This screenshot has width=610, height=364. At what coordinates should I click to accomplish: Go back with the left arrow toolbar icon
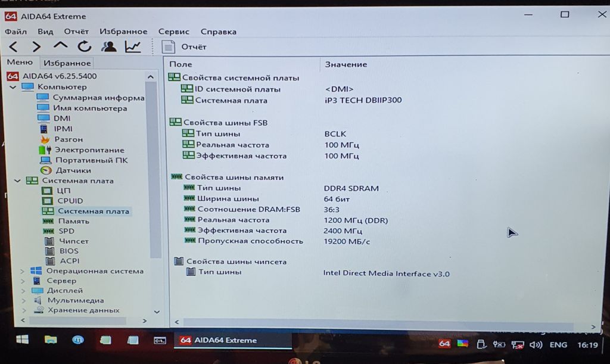click(x=13, y=47)
